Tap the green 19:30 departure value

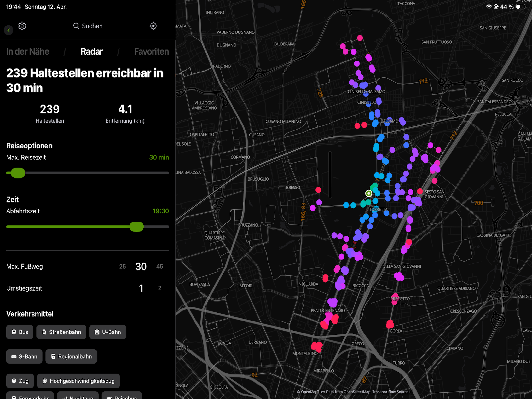pos(161,211)
